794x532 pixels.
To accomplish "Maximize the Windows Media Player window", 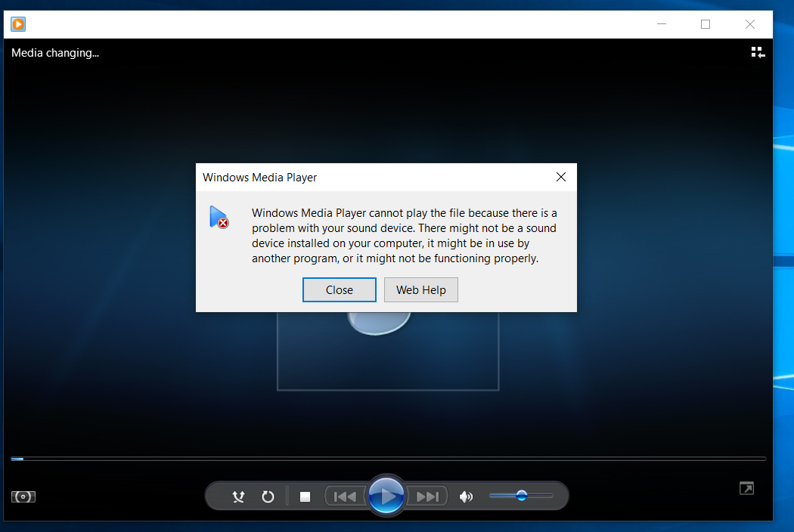I will [x=706, y=23].
